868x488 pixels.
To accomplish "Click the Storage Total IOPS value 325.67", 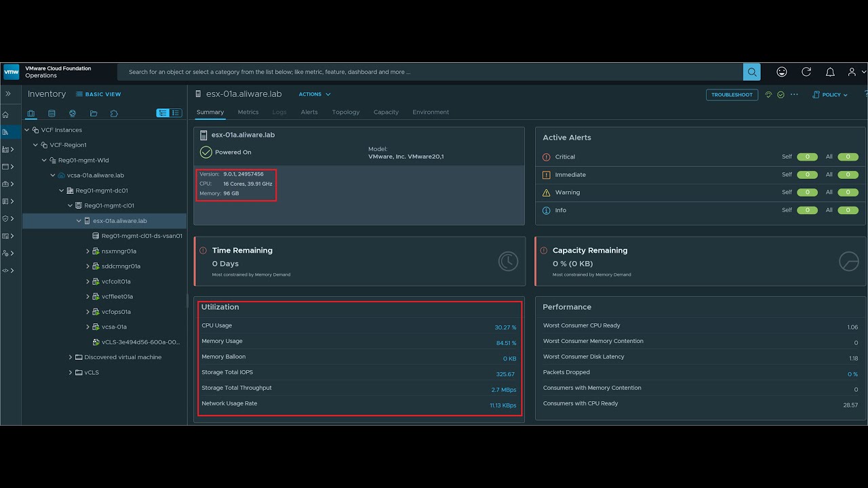I will tap(505, 374).
